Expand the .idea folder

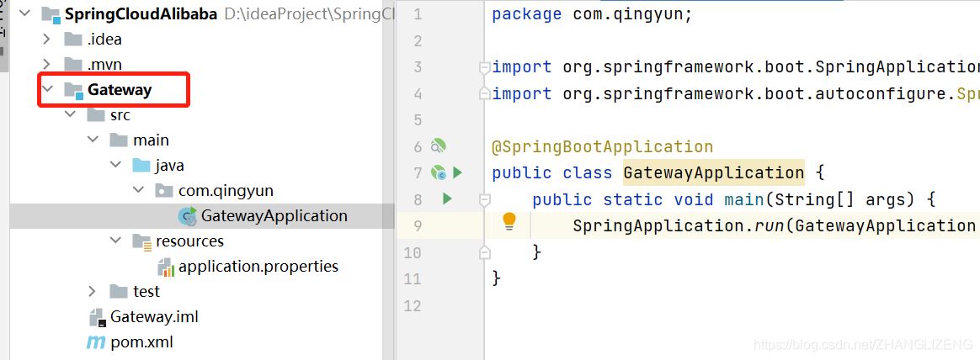(x=47, y=40)
